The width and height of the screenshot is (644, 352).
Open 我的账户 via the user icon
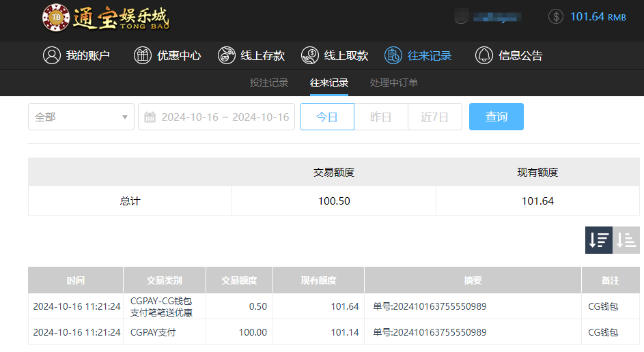(x=52, y=55)
